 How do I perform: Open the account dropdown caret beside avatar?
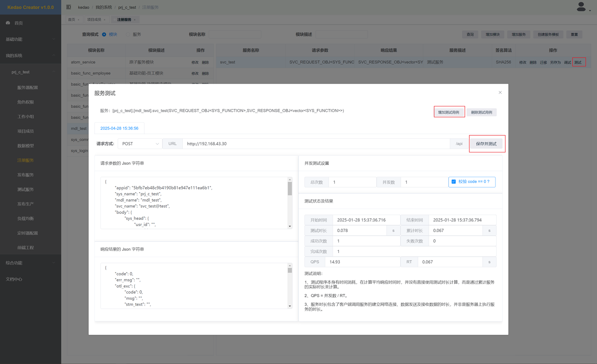(x=590, y=10)
